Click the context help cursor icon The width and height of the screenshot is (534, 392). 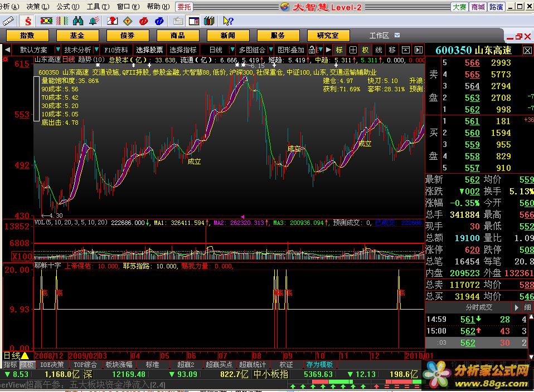pos(228,21)
